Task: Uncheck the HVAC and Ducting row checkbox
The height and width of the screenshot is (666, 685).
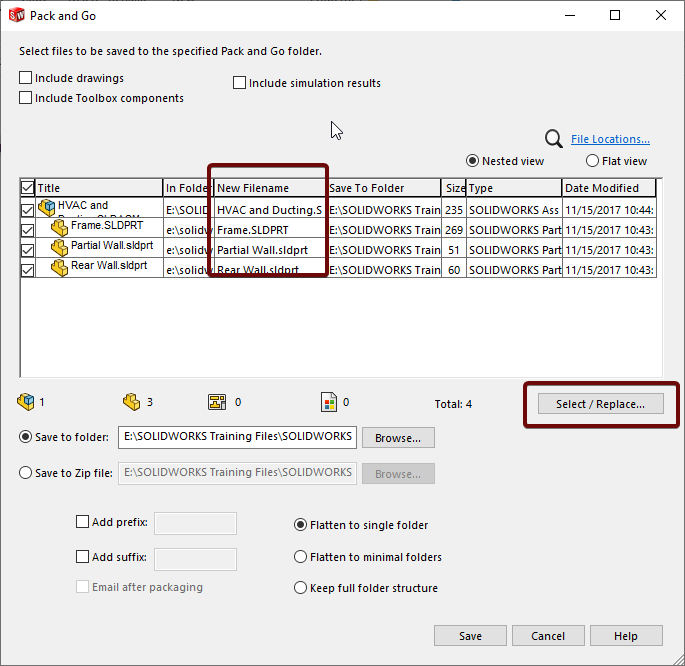Action: point(27,210)
